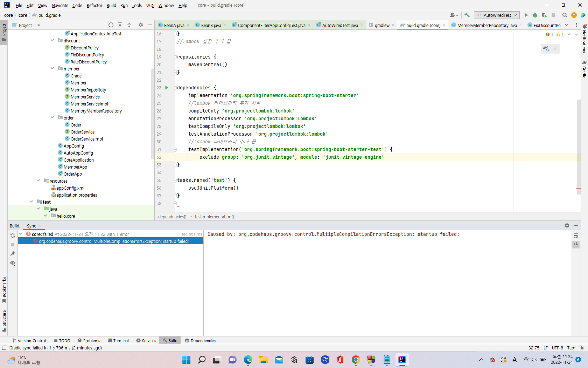Pin the Build tab
This screenshot has height=368, width=588.
click(x=13, y=254)
